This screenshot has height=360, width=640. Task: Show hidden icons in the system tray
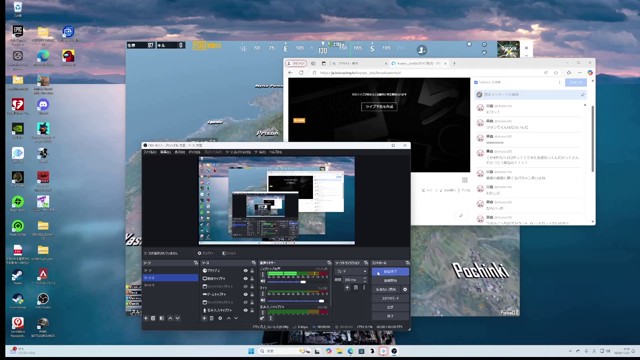pos(570,351)
